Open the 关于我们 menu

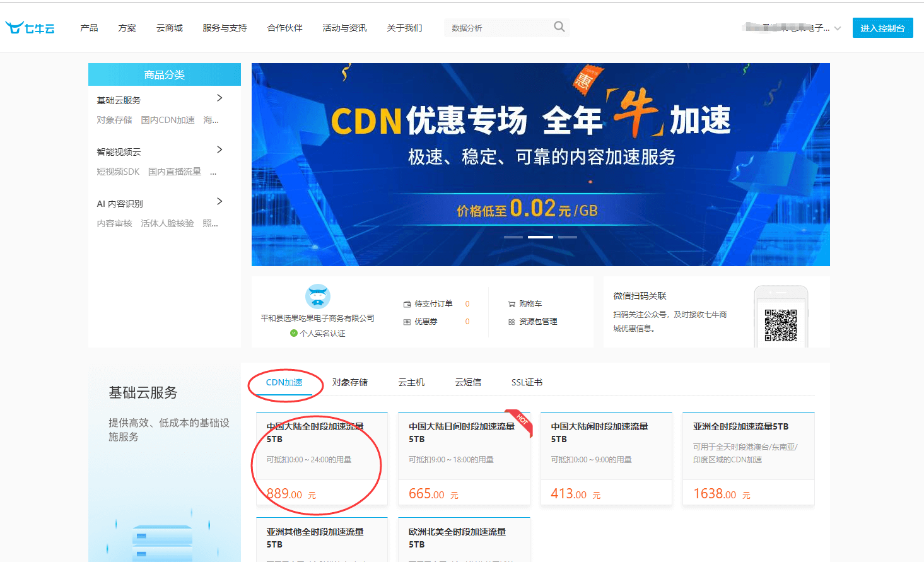pyautogui.click(x=404, y=28)
